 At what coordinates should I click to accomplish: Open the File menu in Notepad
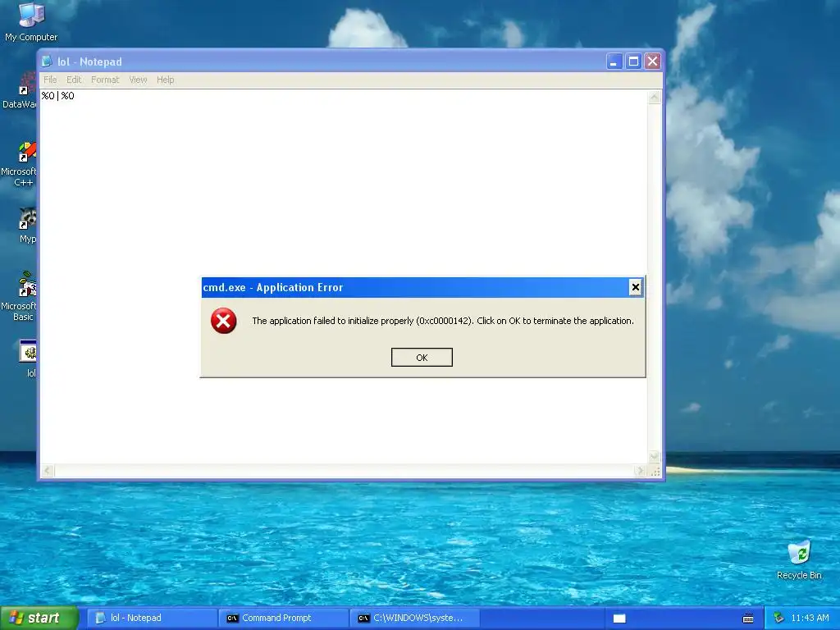point(50,80)
